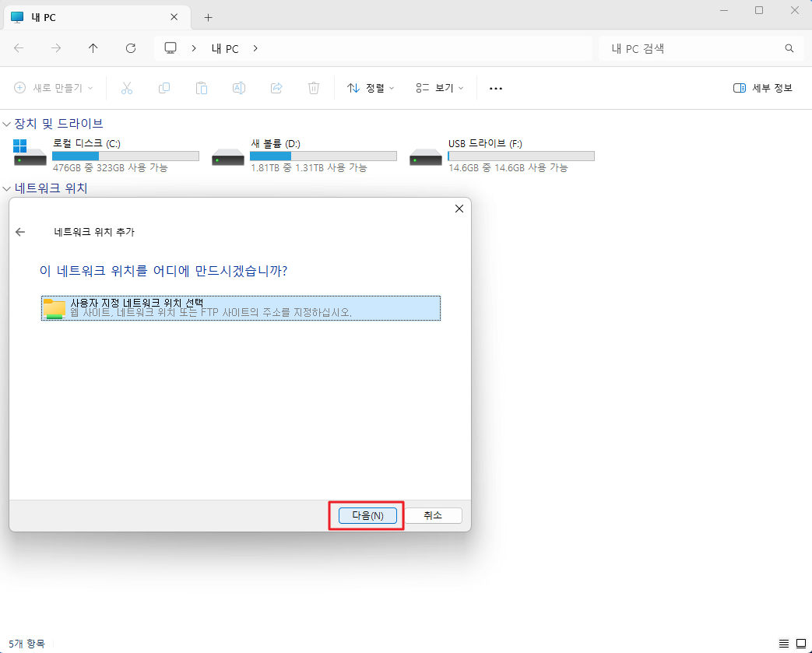Open the details pane via 세부 정보 icon
The width and height of the screenshot is (812, 653).
click(761, 87)
